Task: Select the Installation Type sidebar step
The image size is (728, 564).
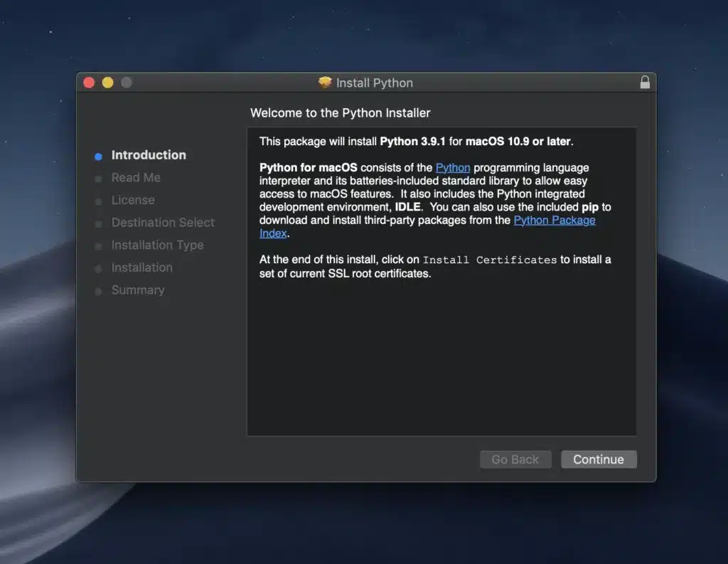Action: [x=157, y=245]
